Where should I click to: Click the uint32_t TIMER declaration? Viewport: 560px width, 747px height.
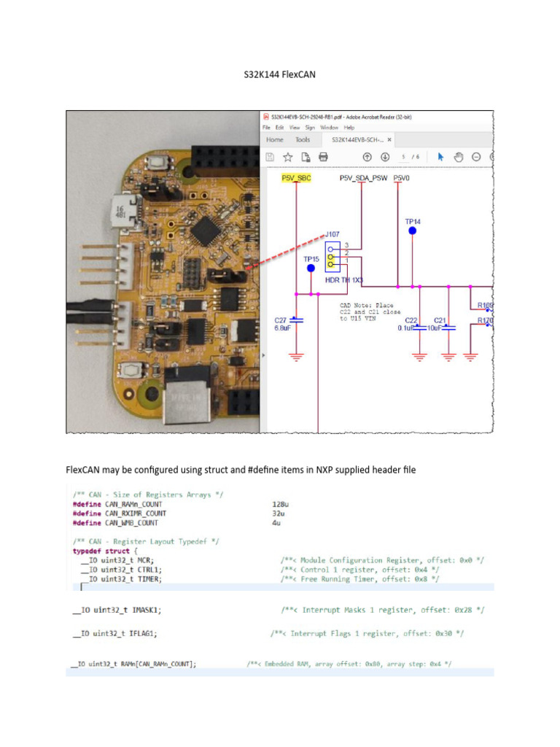[121, 579]
